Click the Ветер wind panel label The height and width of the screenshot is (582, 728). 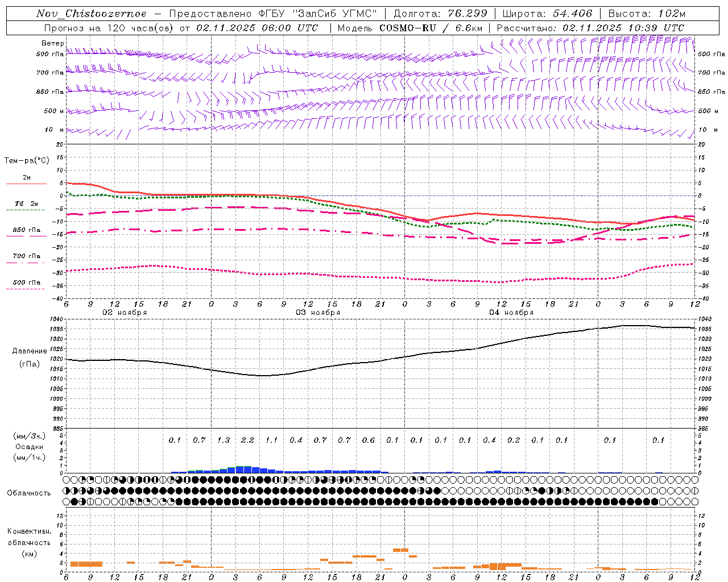tap(53, 43)
